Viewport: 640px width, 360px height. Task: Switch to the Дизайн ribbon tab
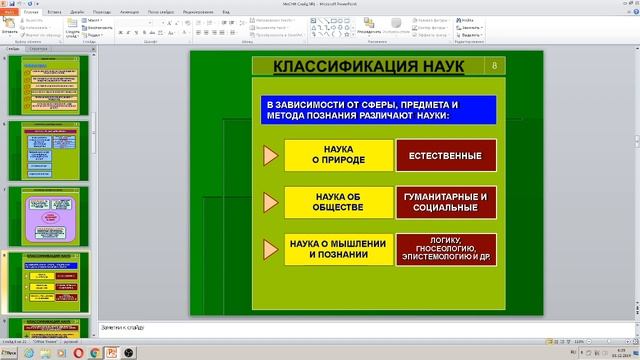(77, 12)
